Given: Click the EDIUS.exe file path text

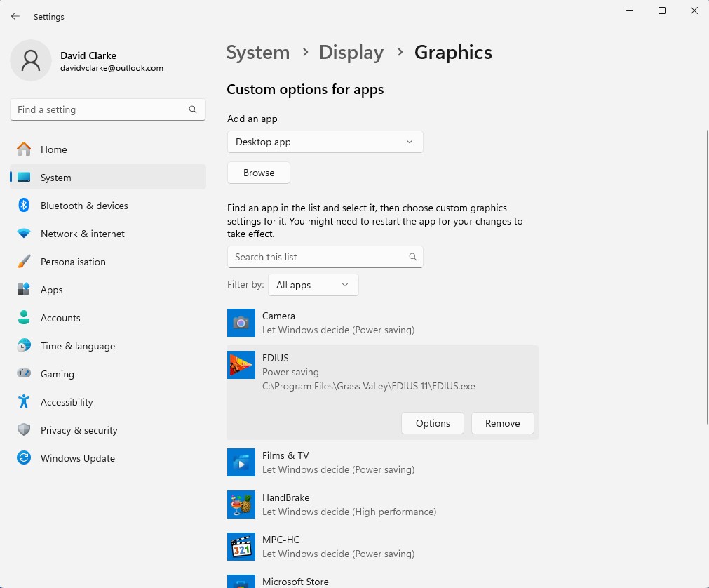Looking at the screenshot, I should [368, 387].
